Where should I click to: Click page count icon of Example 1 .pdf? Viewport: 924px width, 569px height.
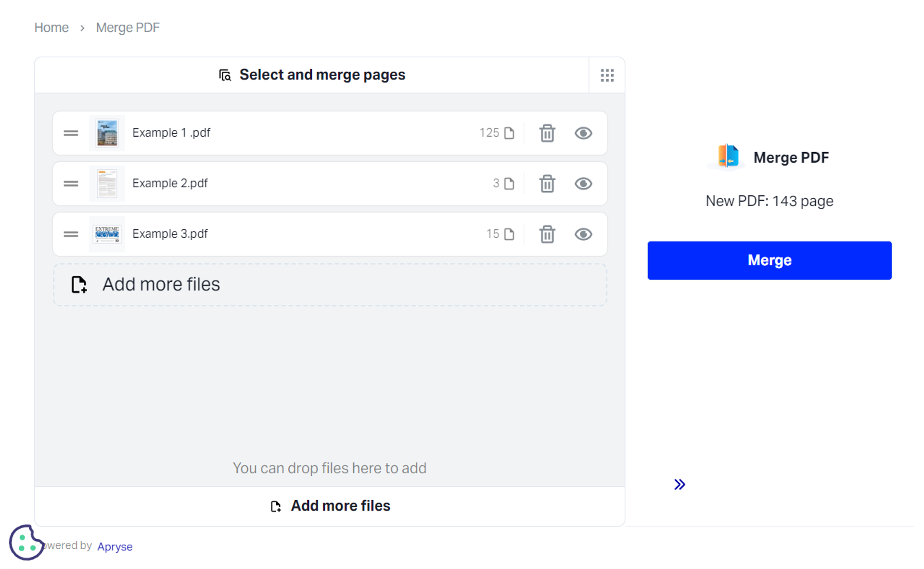(509, 133)
